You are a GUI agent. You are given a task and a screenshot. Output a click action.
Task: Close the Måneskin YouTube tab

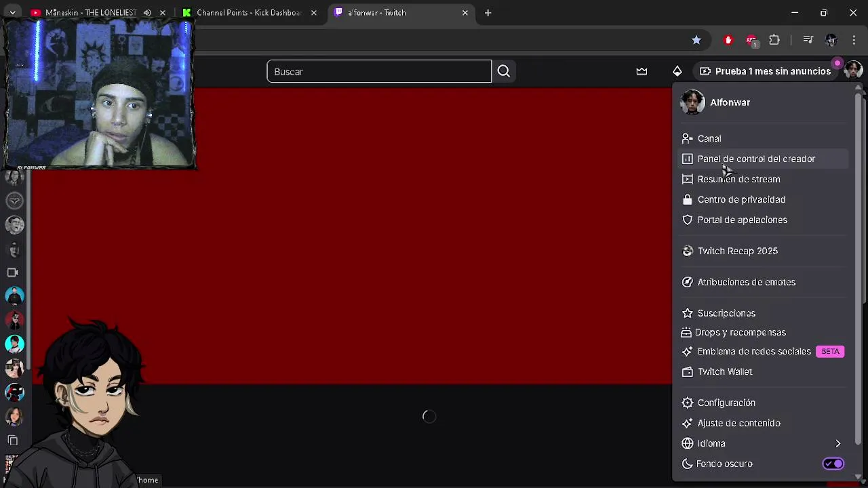click(162, 13)
